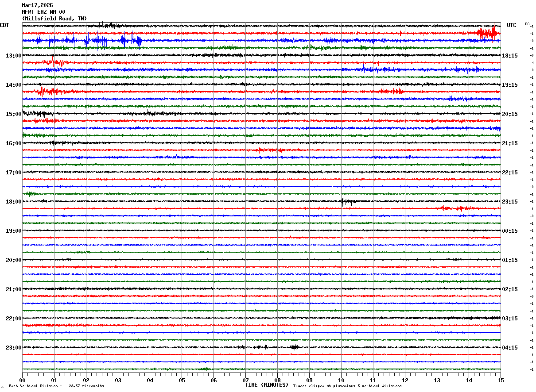Click the 23:15 UTC time label
The width and height of the screenshot is (536, 392).
(x=510, y=202)
